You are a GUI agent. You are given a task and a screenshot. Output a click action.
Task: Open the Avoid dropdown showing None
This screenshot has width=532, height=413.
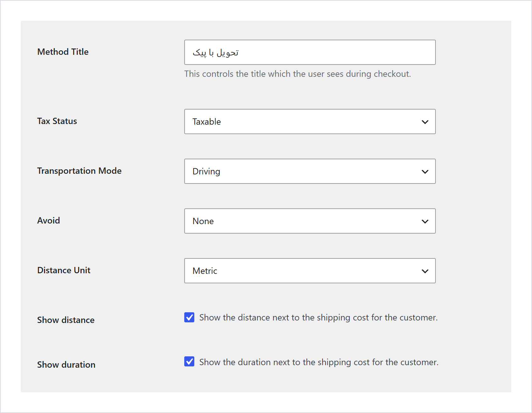(310, 221)
